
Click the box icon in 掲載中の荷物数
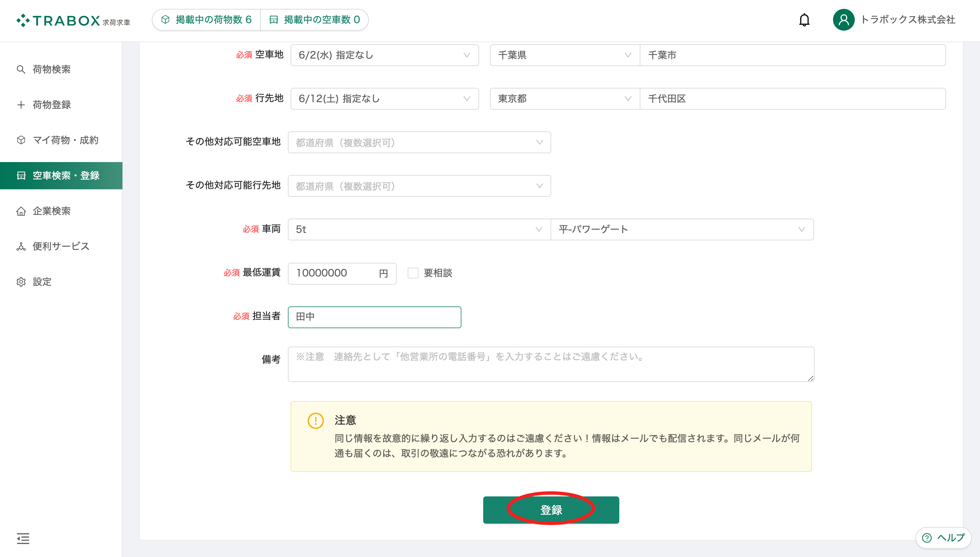[165, 19]
